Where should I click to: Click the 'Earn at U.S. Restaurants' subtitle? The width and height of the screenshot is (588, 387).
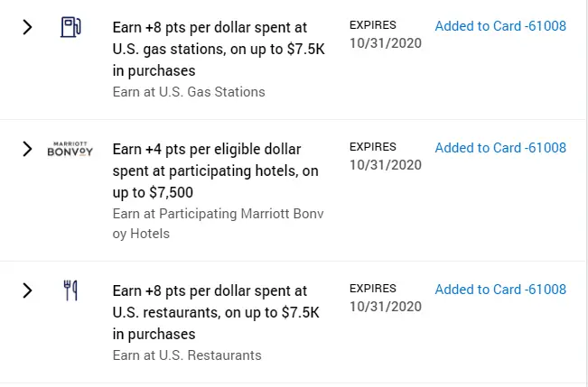click(187, 355)
